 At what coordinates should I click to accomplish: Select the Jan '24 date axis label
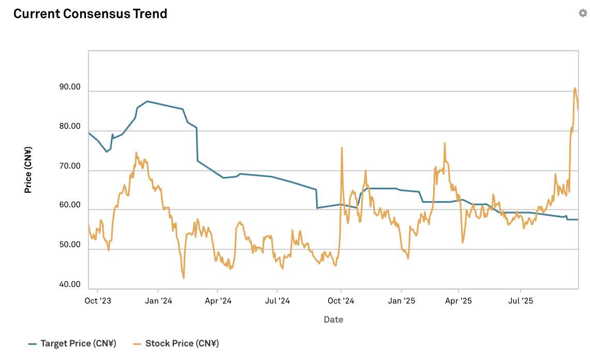point(158,300)
